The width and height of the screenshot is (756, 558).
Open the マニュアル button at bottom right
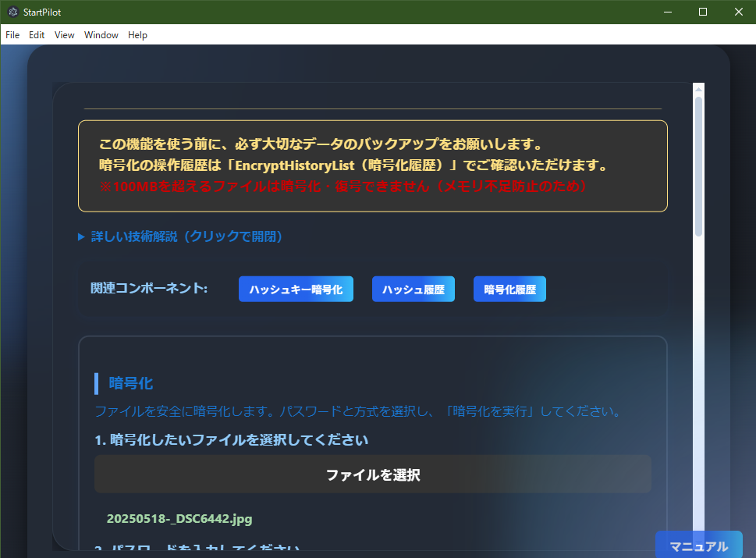pyautogui.click(x=698, y=546)
